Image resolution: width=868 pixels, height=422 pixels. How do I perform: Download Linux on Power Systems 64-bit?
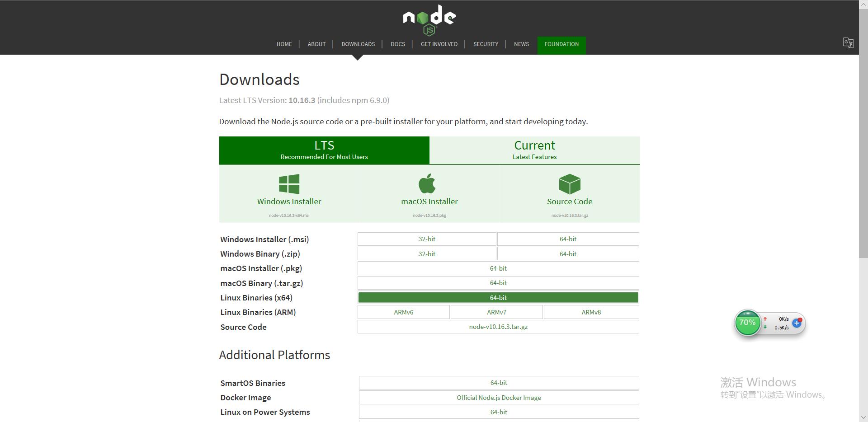click(499, 412)
